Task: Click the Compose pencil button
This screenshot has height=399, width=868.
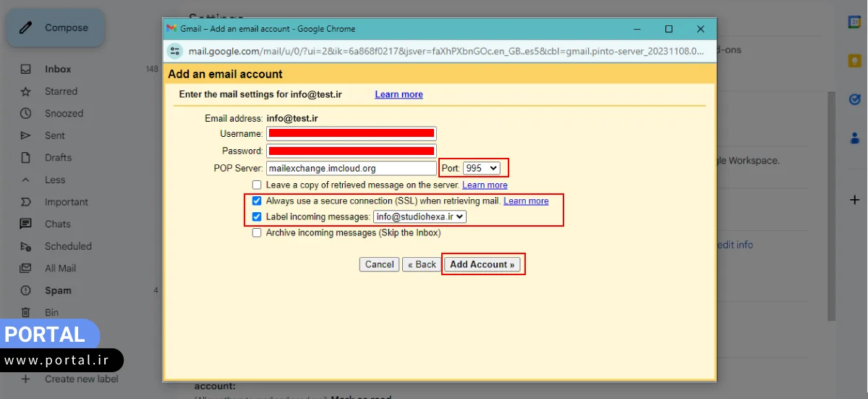Action: click(x=55, y=28)
